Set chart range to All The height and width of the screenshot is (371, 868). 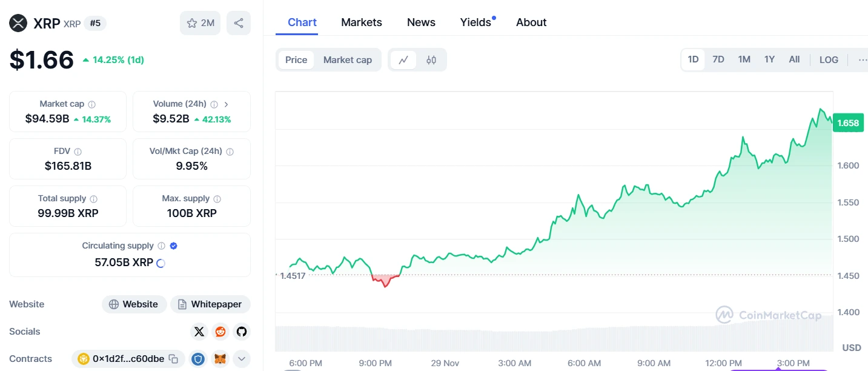click(x=794, y=59)
